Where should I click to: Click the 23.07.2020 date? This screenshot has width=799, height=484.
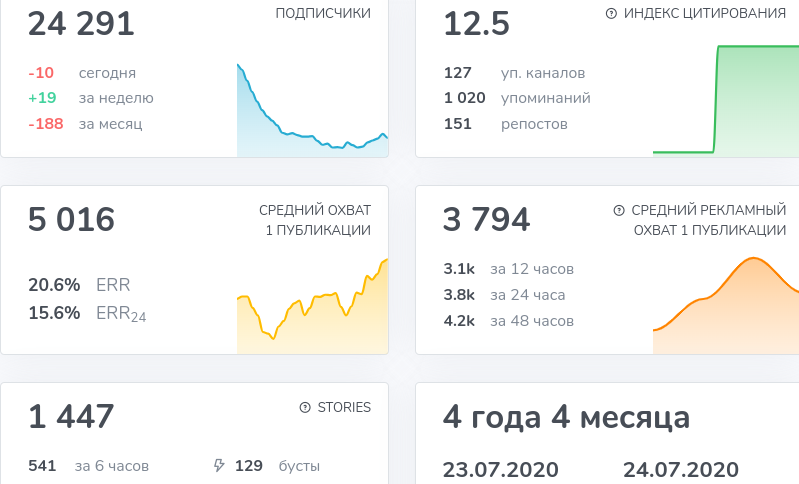tap(500, 470)
